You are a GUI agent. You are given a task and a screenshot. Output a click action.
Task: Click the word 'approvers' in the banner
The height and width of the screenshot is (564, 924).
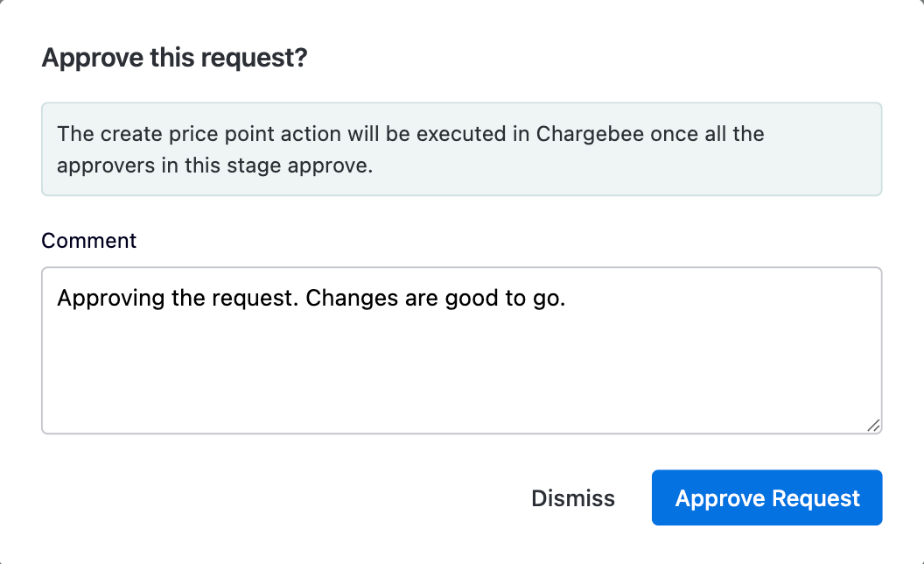[x=100, y=166]
